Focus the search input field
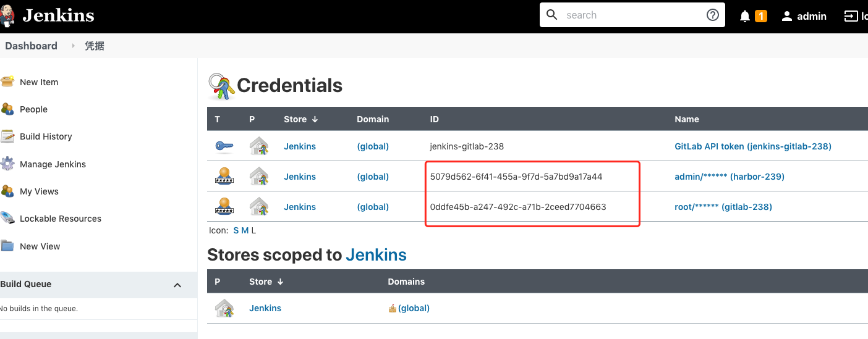 click(633, 15)
